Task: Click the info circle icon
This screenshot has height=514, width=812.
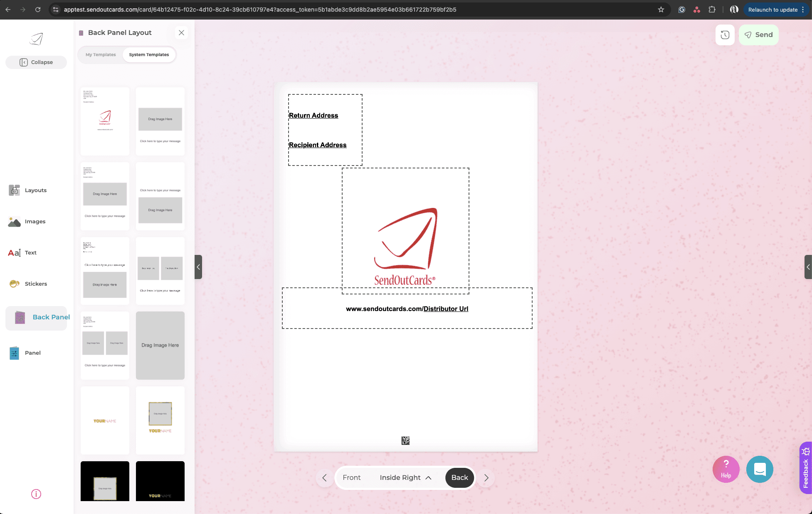Action: click(x=36, y=494)
